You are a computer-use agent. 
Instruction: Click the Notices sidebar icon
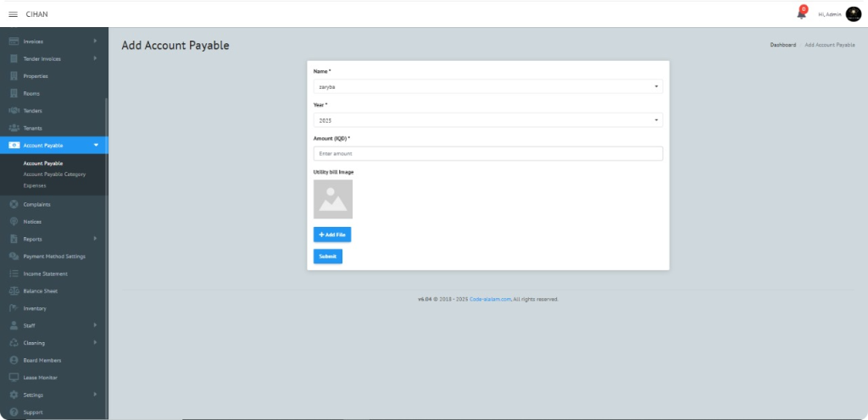tap(14, 222)
